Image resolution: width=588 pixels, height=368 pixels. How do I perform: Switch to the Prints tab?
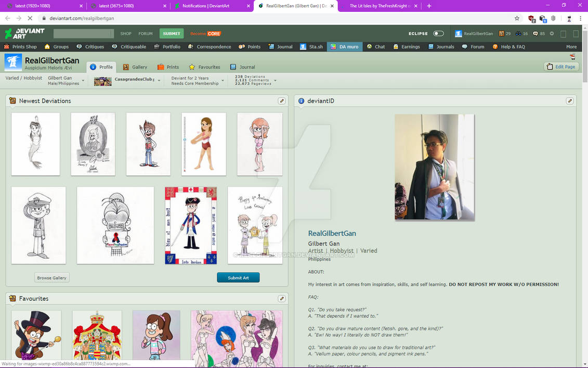click(168, 67)
